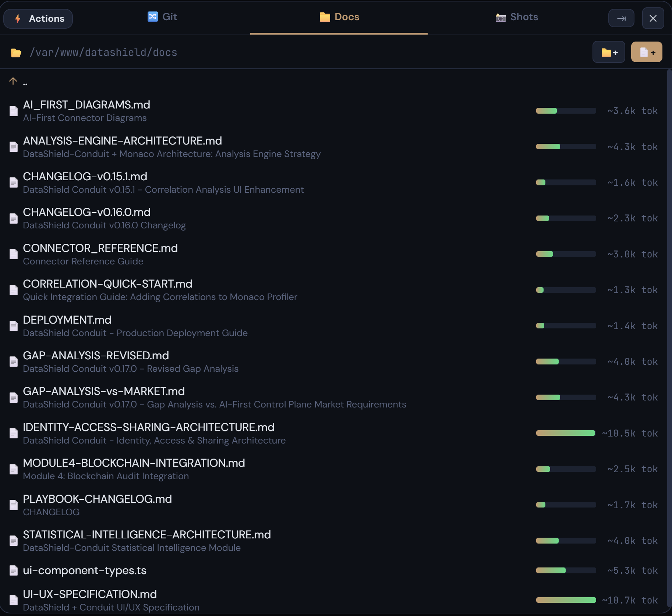Click the open folder icon beside the path

[16, 53]
